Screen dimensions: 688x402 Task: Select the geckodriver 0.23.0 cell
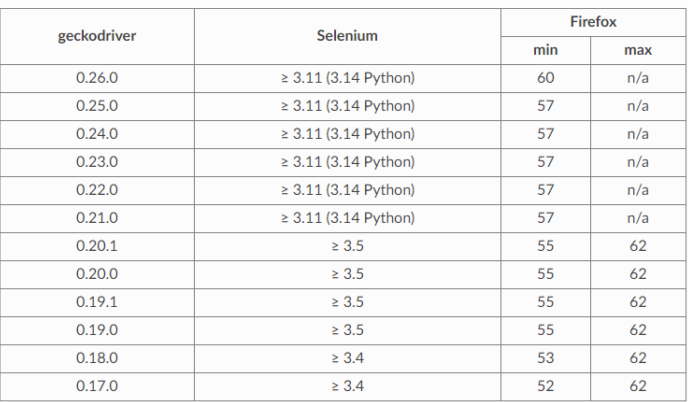click(x=96, y=160)
